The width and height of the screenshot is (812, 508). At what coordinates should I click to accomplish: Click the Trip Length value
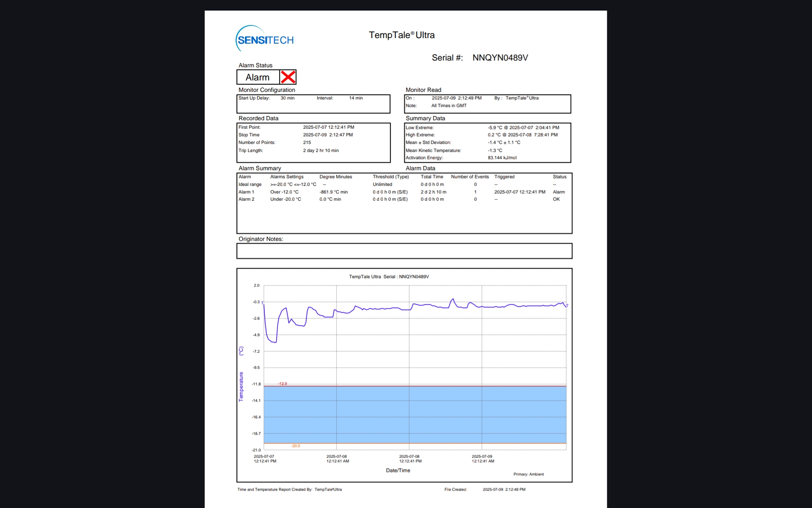(321, 150)
